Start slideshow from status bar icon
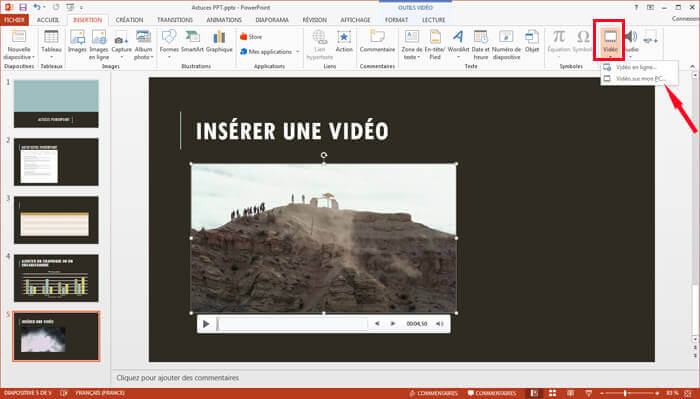The height and width of the screenshot is (399, 700). tap(589, 393)
